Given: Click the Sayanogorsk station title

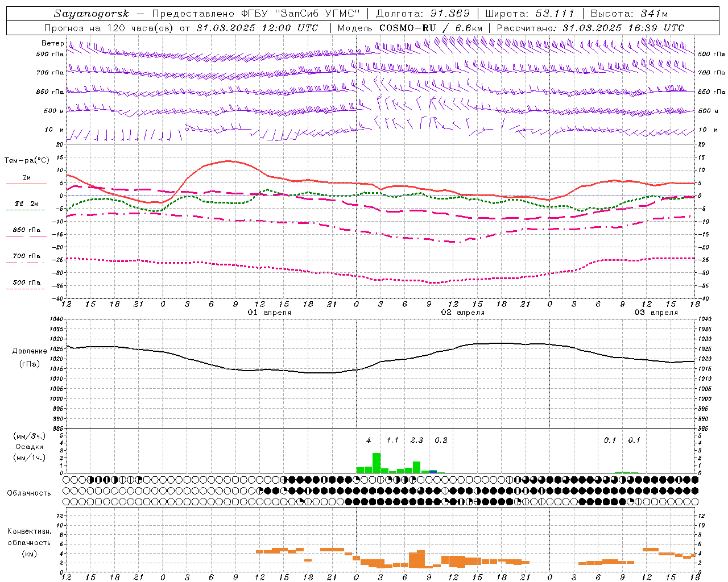Looking at the screenshot, I should click(92, 14).
